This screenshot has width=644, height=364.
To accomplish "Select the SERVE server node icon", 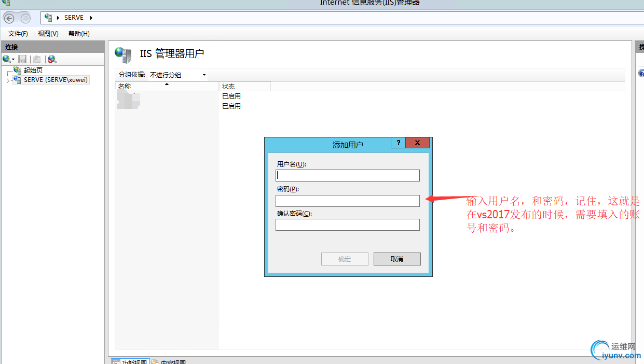I will 16,79.
